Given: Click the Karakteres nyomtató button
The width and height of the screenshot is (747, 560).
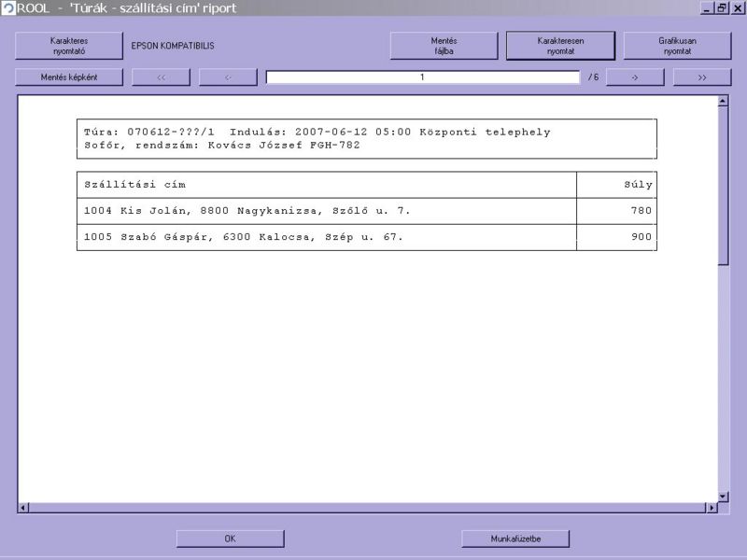Looking at the screenshot, I should click(69, 46).
